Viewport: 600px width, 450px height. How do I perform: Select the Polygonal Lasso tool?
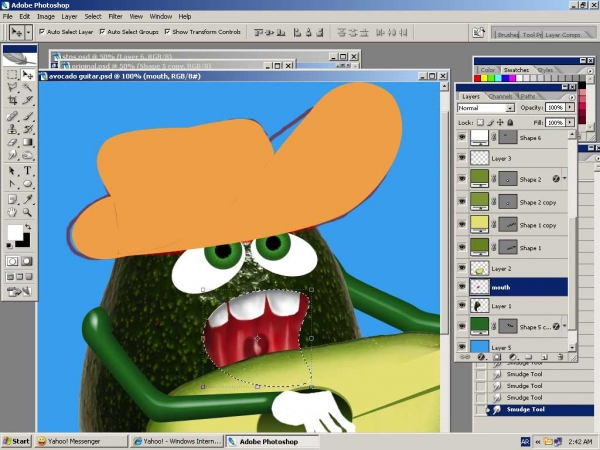pyautogui.click(x=12, y=87)
